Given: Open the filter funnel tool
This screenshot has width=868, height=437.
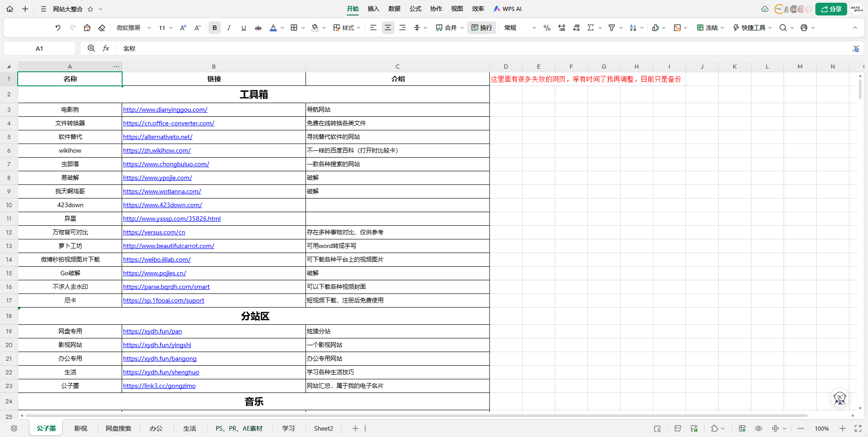Looking at the screenshot, I should (x=612, y=28).
